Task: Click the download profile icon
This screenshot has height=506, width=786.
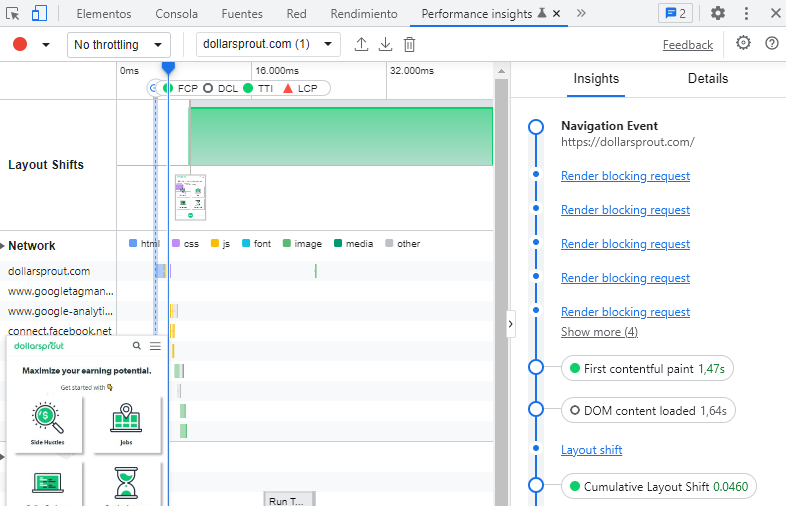Action: point(385,45)
